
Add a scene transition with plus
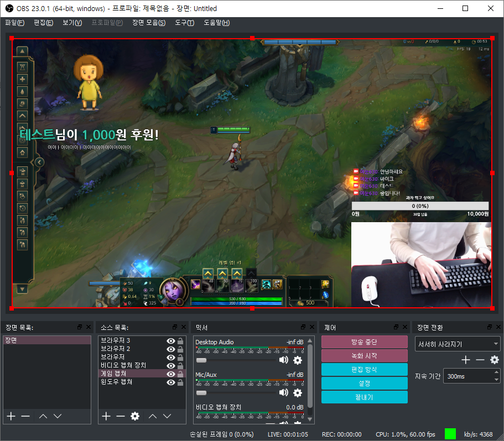466,360
